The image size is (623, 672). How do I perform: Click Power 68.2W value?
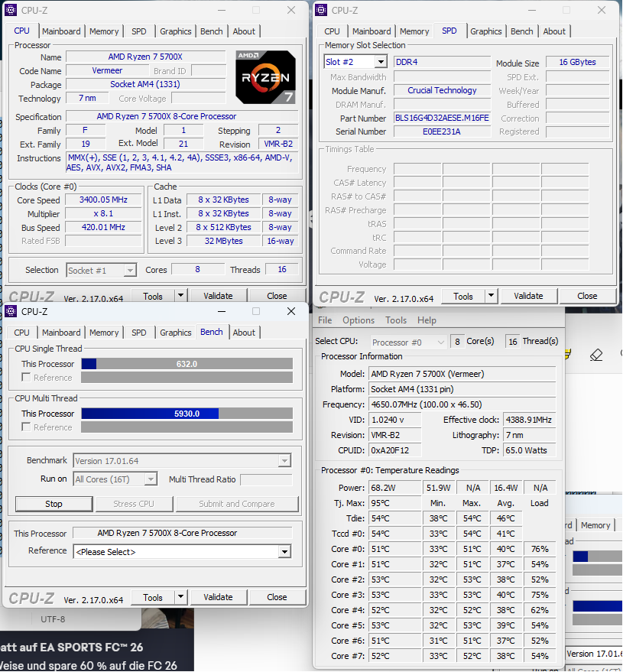pyautogui.click(x=395, y=488)
